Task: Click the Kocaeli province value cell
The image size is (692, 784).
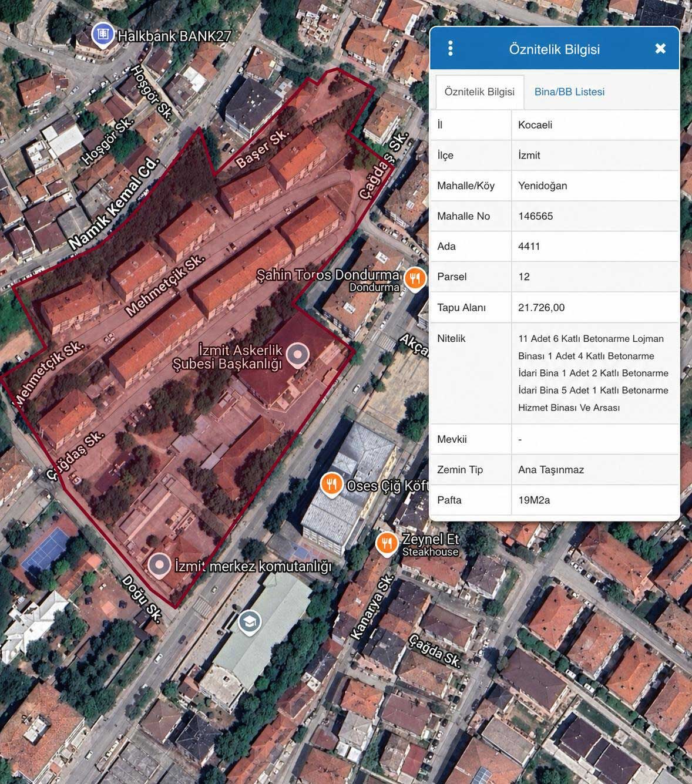Action: point(594,125)
